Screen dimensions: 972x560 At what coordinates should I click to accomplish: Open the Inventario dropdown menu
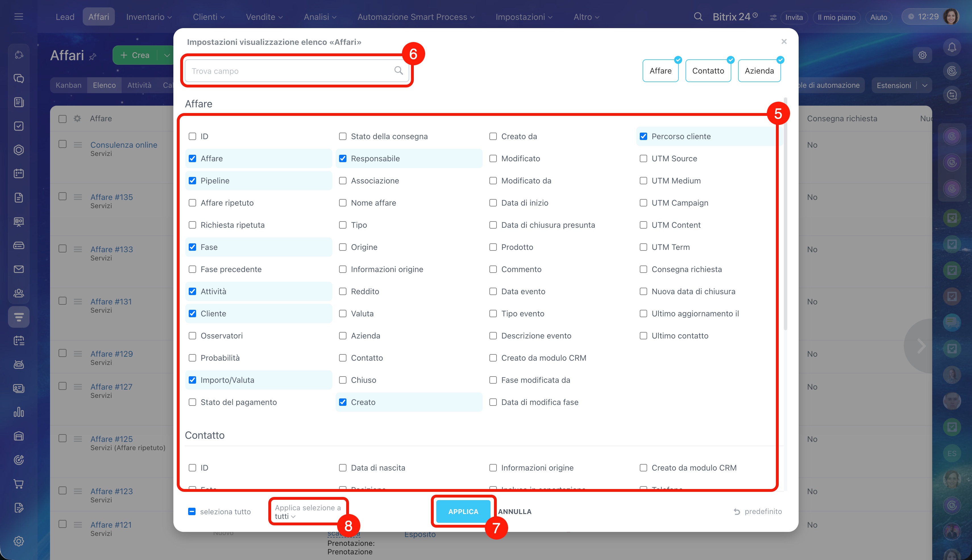pyautogui.click(x=149, y=17)
